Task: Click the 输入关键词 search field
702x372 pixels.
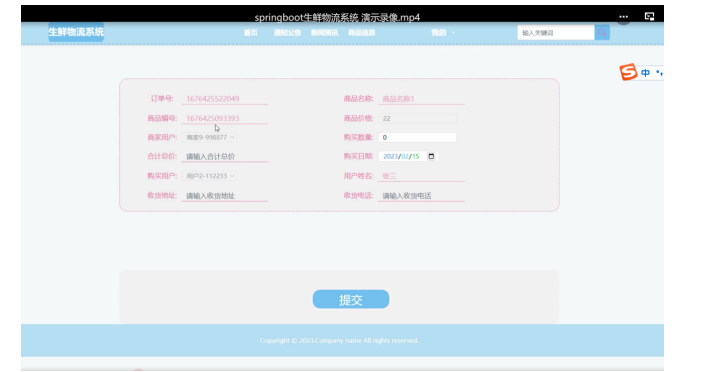Action: (x=556, y=33)
